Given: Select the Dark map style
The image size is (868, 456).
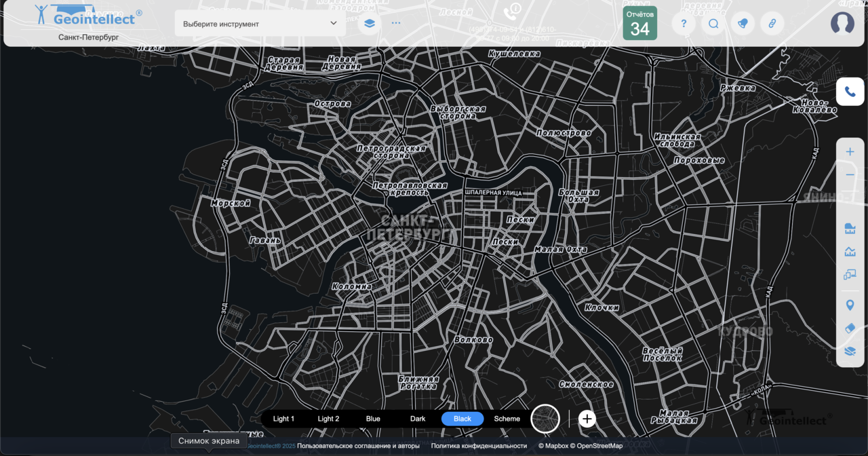Looking at the screenshot, I should (x=418, y=419).
